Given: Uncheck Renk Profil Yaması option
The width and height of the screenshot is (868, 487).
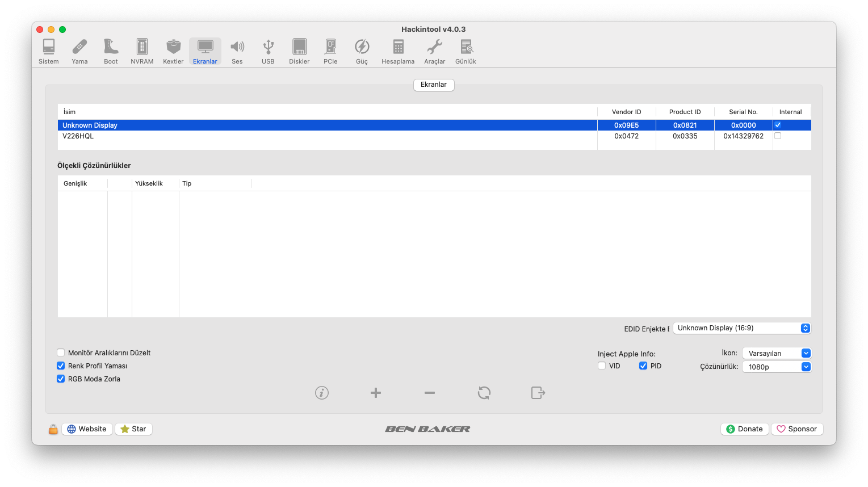Looking at the screenshot, I should [x=61, y=366].
